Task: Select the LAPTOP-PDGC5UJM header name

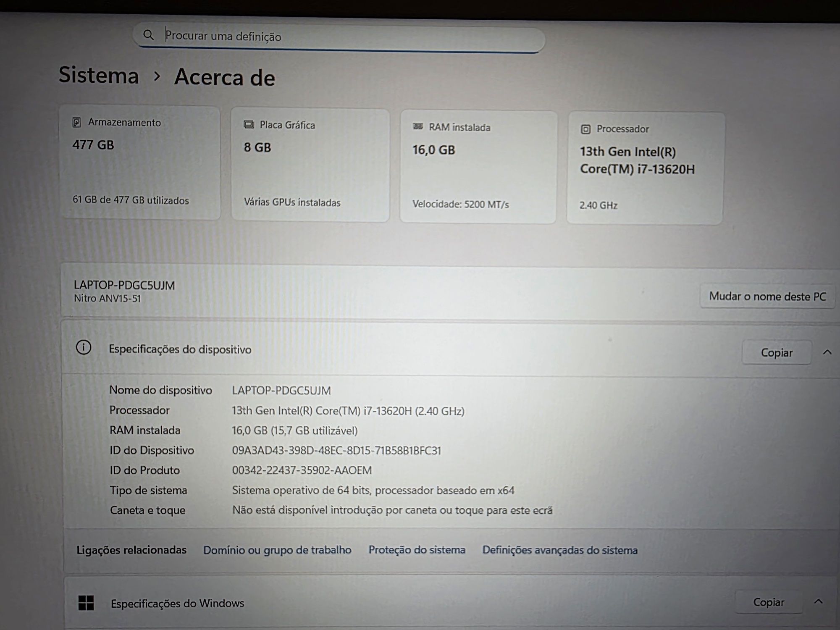Action: coord(124,285)
